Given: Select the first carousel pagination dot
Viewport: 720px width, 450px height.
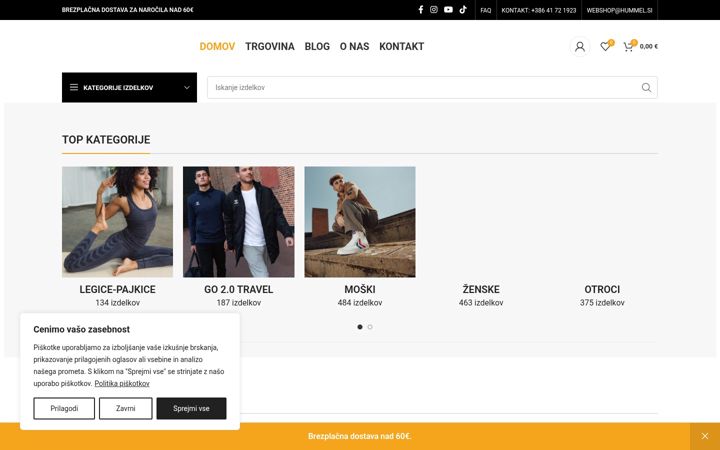Looking at the screenshot, I should click(360, 327).
